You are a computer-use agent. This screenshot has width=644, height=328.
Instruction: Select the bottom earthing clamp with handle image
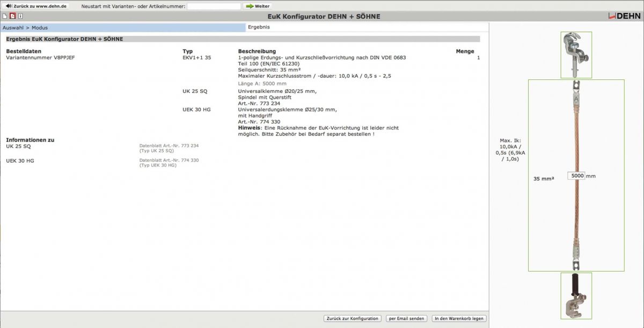tap(576, 296)
